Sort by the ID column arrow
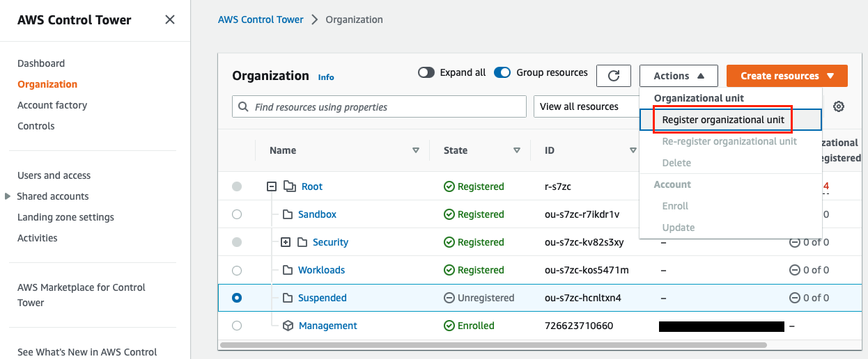This screenshot has height=359, width=868. pyautogui.click(x=633, y=150)
